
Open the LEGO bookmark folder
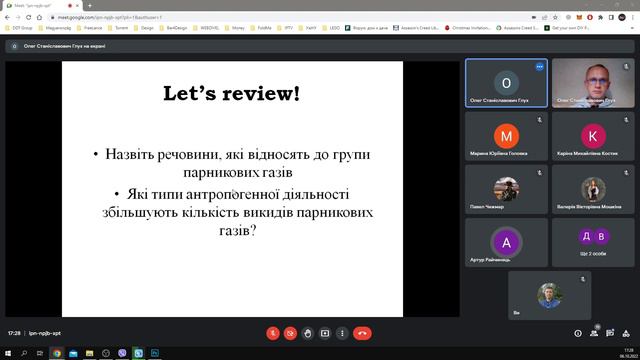[331, 28]
